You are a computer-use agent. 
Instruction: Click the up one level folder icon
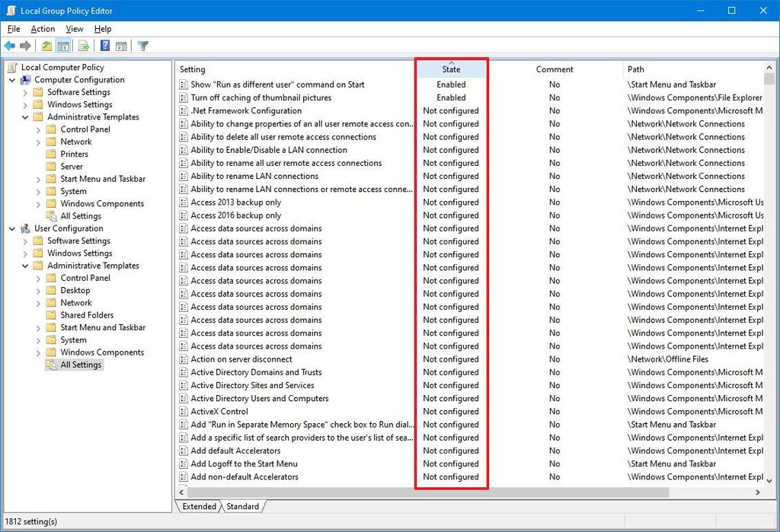46,46
